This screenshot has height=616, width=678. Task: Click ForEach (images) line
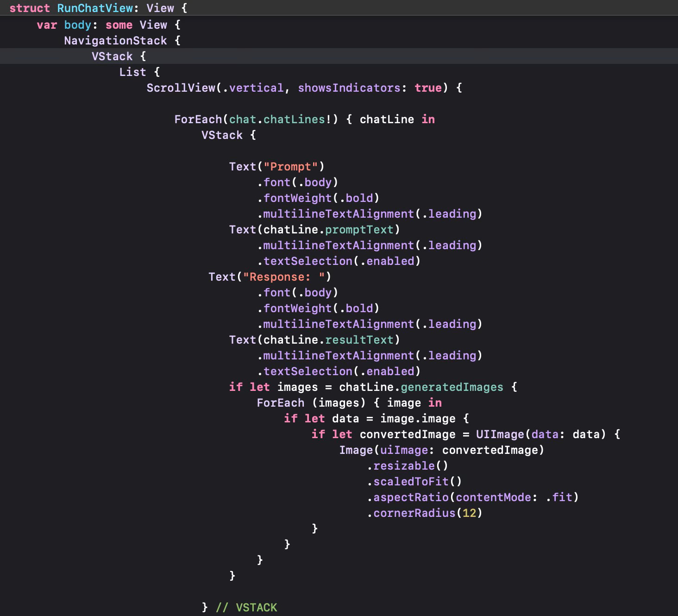coord(349,402)
